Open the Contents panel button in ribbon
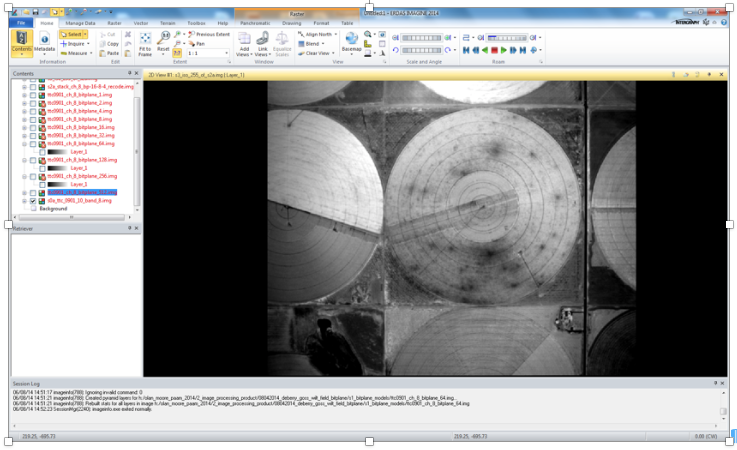737x450 pixels. coord(22,43)
